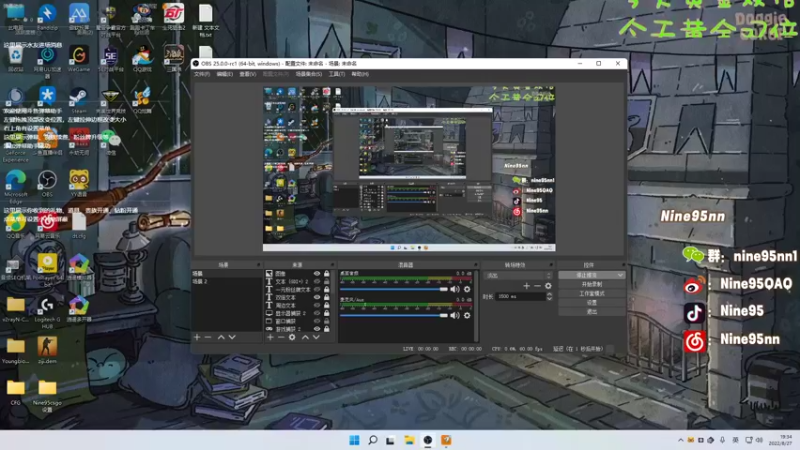Click the 时长 duration input field
This screenshot has width=800, height=450.
(x=520, y=296)
